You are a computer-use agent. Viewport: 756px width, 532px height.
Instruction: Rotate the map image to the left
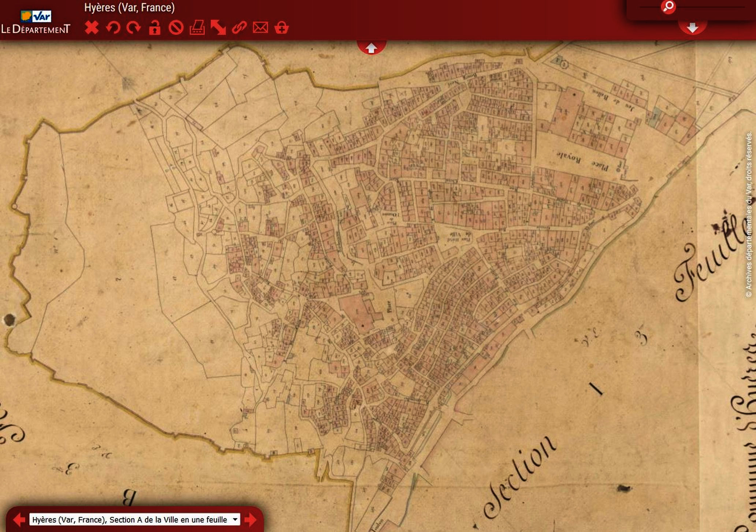(x=113, y=27)
